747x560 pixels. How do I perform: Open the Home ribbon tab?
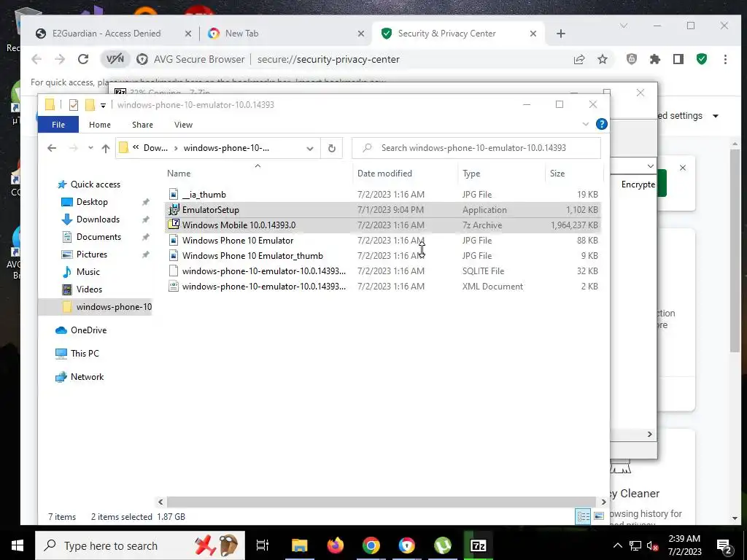(99, 124)
